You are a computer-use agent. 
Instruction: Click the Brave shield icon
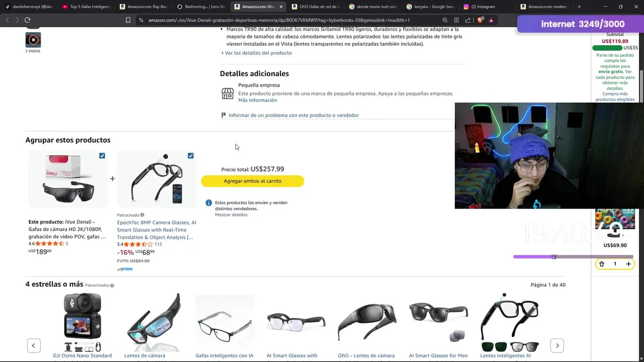pyautogui.click(x=480, y=20)
